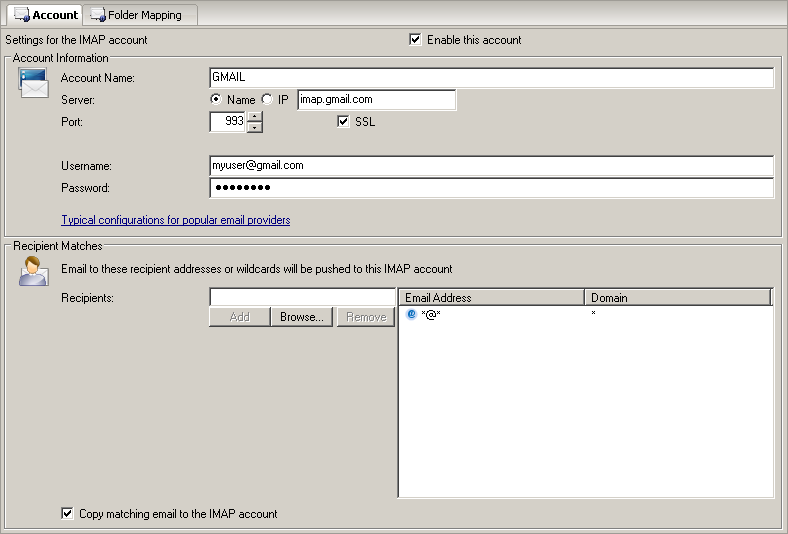Screen dimensions: 788x534
Task: Select the Name server radio button
Action: 216,100
